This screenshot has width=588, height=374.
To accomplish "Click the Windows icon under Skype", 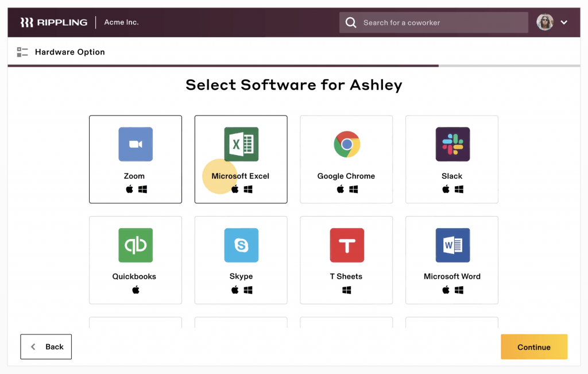I will (248, 290).
